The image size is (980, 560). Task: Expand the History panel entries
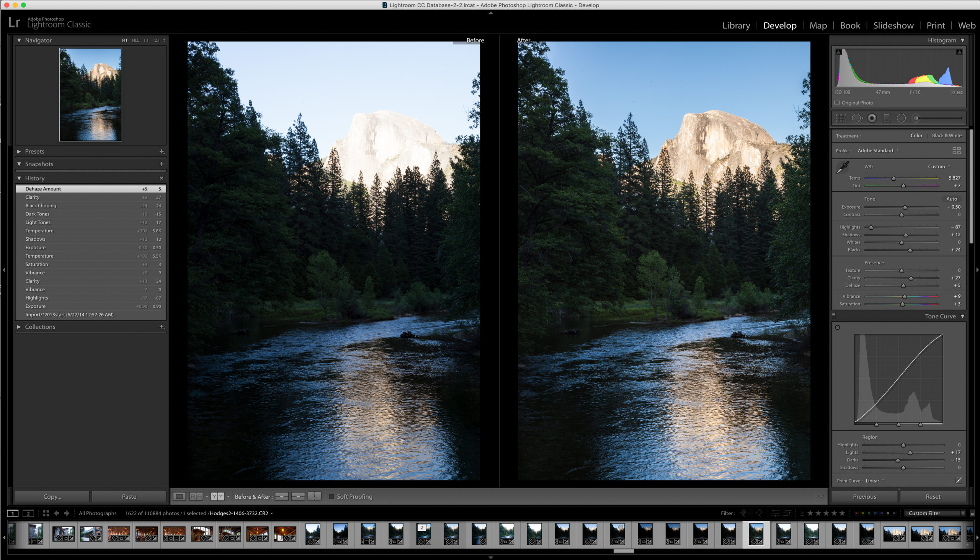pos(19,178)
